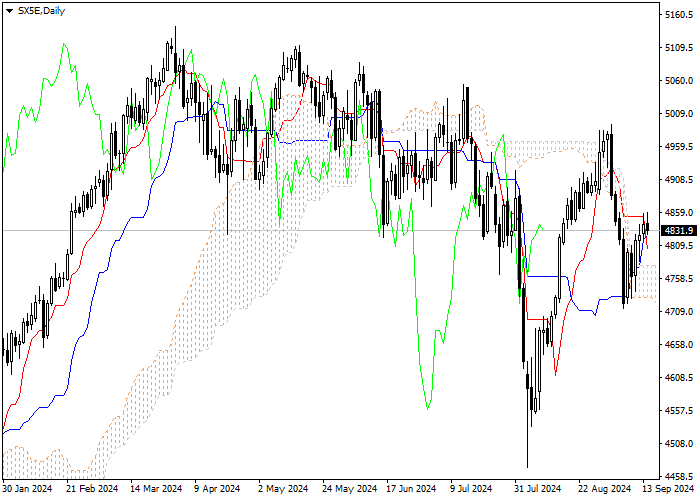Click the 2 May 2024 date label
This screenshot has width=700, height=500.
coord(283,489)
